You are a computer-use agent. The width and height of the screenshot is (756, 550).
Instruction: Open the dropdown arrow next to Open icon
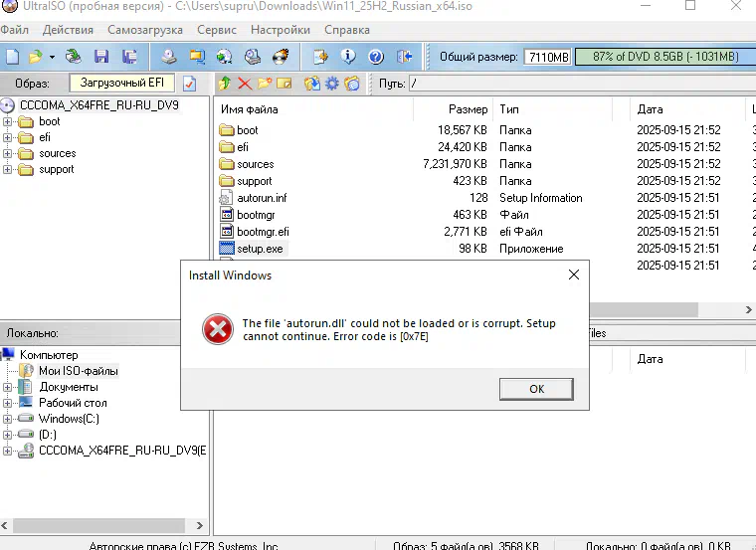(51, 57)
